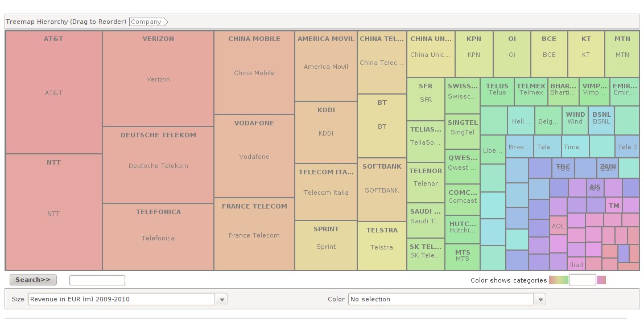Select the TeliaSonera treemap cell

click(x=426, y=141)
